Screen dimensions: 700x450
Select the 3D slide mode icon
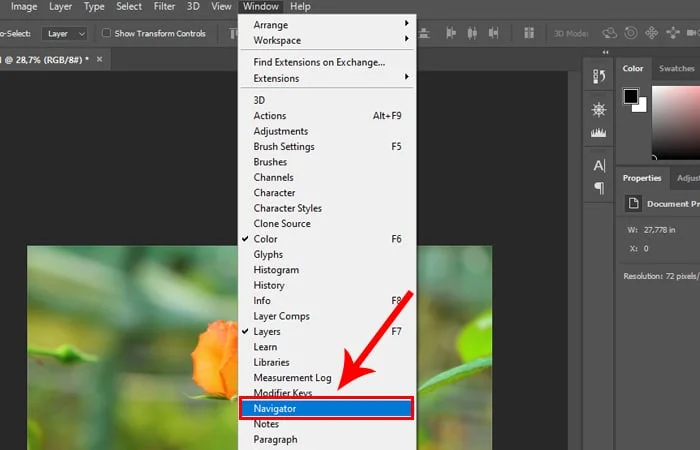[x=673, y=33]
